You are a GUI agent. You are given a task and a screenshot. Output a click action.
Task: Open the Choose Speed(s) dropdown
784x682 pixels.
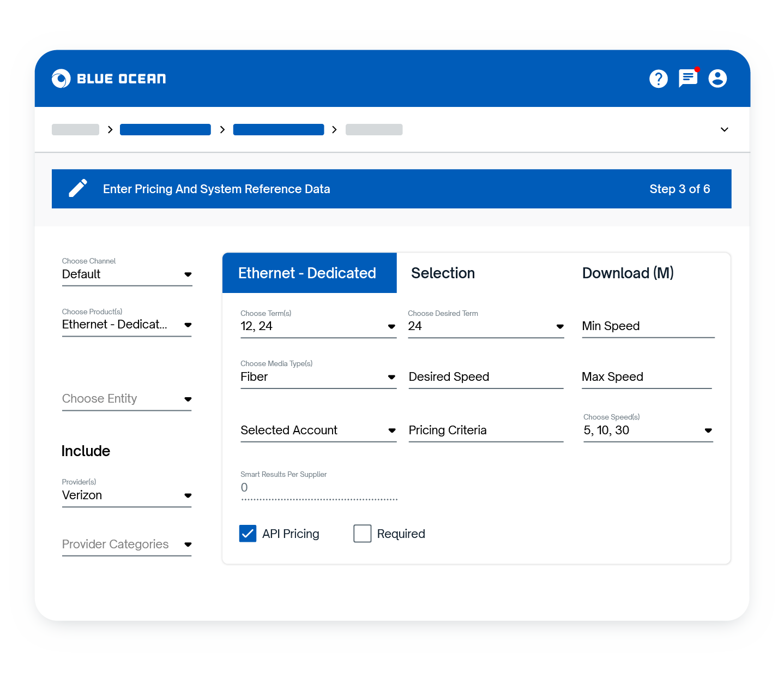tap(648, 430)
